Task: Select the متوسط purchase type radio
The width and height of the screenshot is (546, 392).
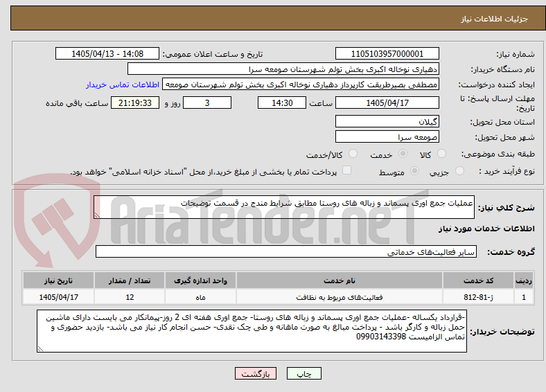Action: (414, 170)
